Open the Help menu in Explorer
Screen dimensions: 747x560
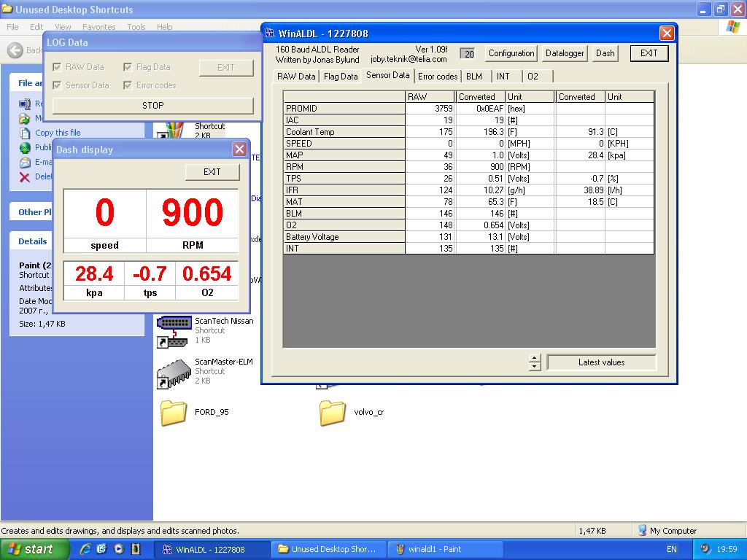(x=165, y=27)
